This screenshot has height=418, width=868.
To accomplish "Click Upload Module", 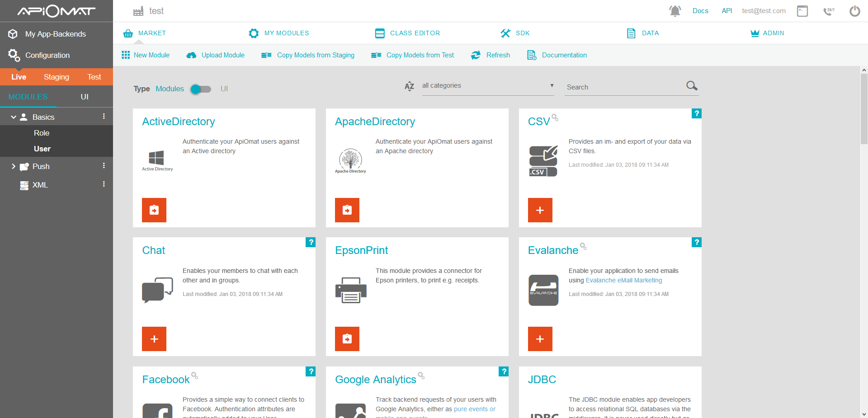I will (x=216, y=55).
